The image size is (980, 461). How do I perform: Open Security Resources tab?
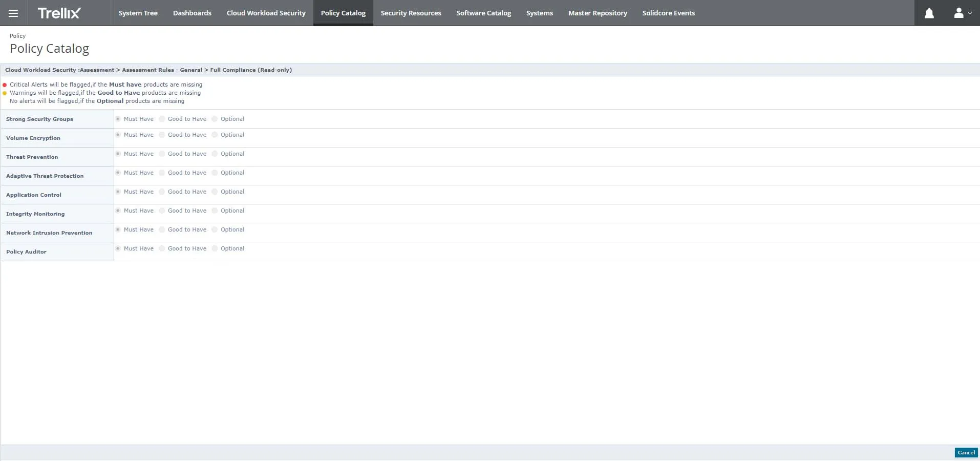point(411,13)
